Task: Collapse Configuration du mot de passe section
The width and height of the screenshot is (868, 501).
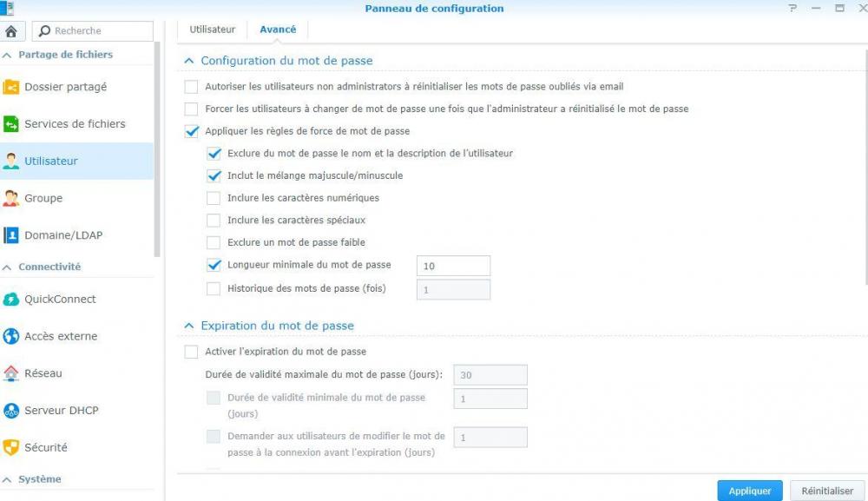Action: click(x=188, y=61)
